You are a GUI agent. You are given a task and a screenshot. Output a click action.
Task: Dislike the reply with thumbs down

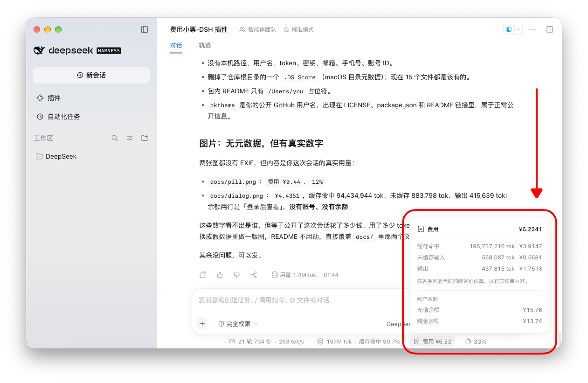[x=236, y=275]
